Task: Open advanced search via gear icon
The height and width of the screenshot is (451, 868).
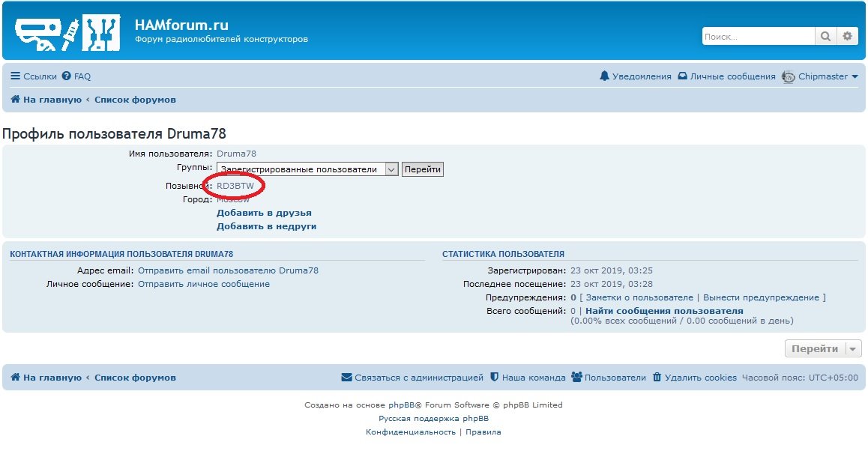Action: (x=847, y=36)
